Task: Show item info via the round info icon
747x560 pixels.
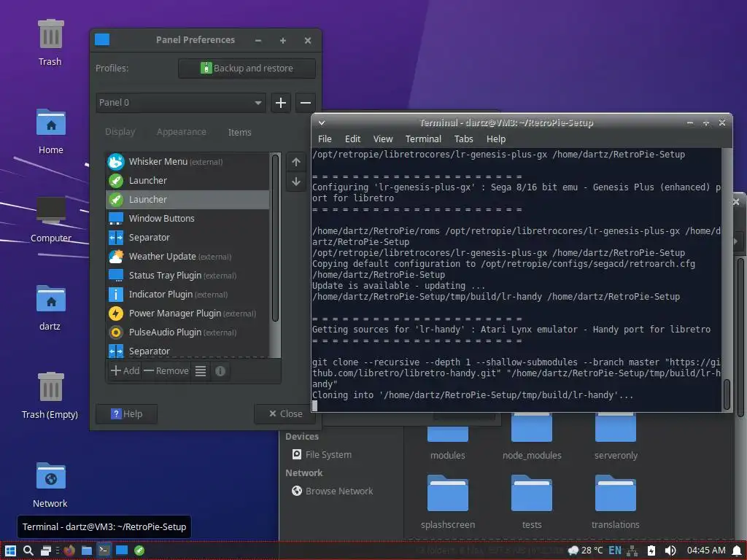Action: (x=220, y=371)
